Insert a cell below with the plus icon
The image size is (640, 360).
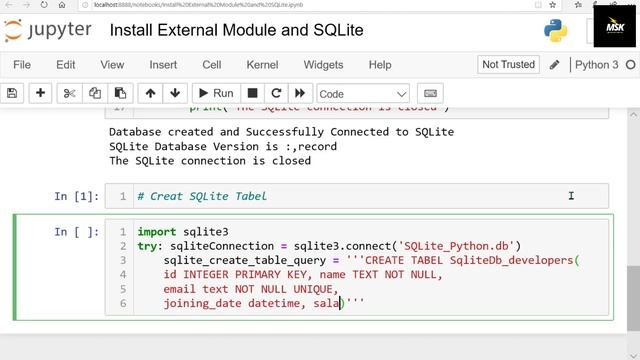[40, 93]
